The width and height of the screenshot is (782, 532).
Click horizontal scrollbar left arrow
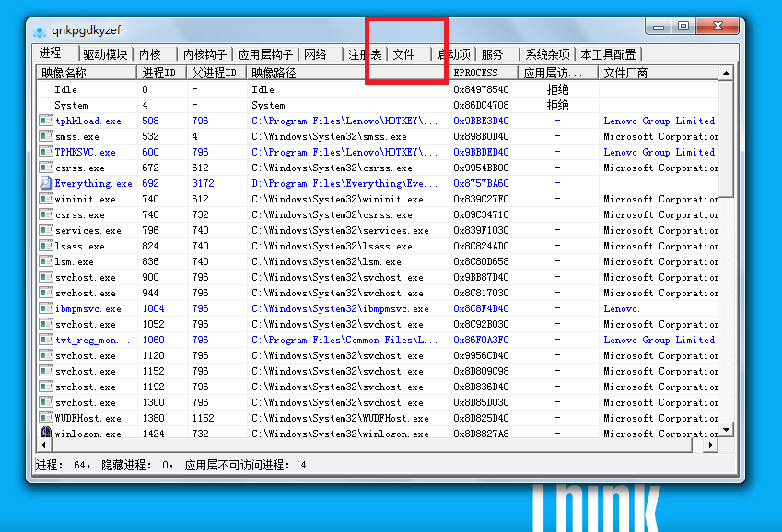[43, 445]
